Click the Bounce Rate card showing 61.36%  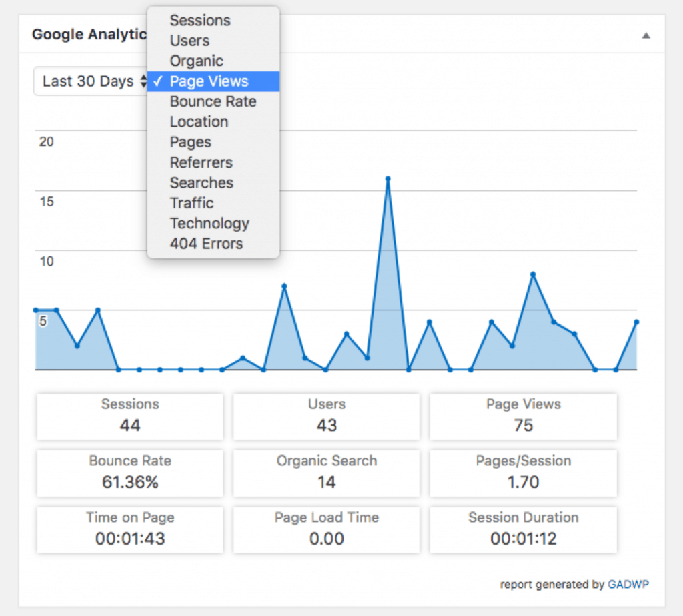(x=130, y=473)
